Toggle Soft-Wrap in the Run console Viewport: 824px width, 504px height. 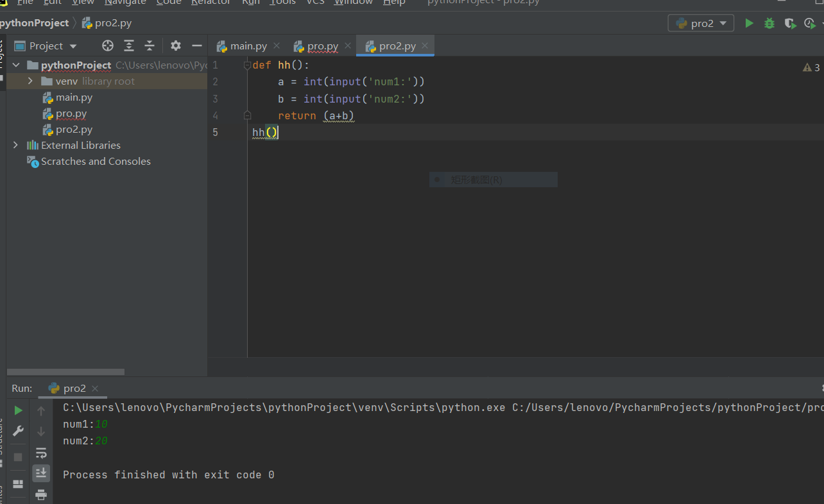[x=41, y=453]
